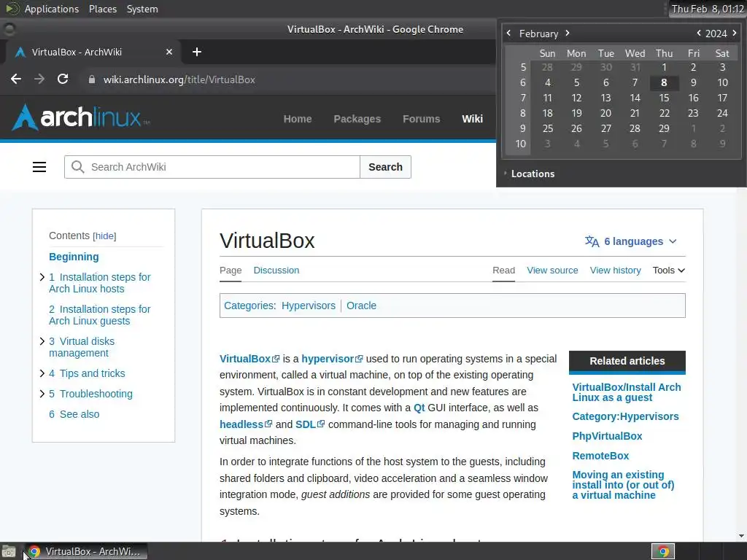Focus the Search ArchWiki input field
Screen dimensions: 747x560
[x=212, y=167]
